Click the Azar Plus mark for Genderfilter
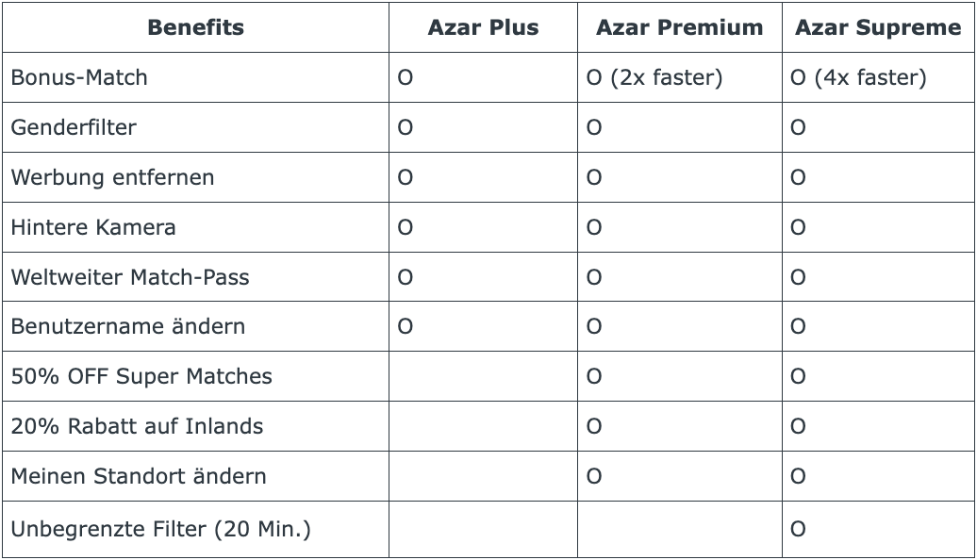The height and width of the screenshot is (560, 977). (x=406, y=127)
